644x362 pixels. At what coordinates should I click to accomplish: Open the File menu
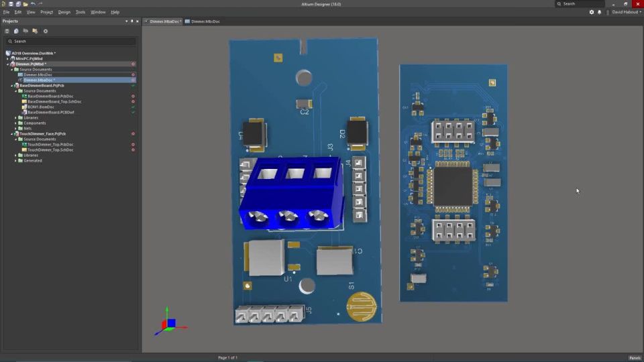pos(6,12)
